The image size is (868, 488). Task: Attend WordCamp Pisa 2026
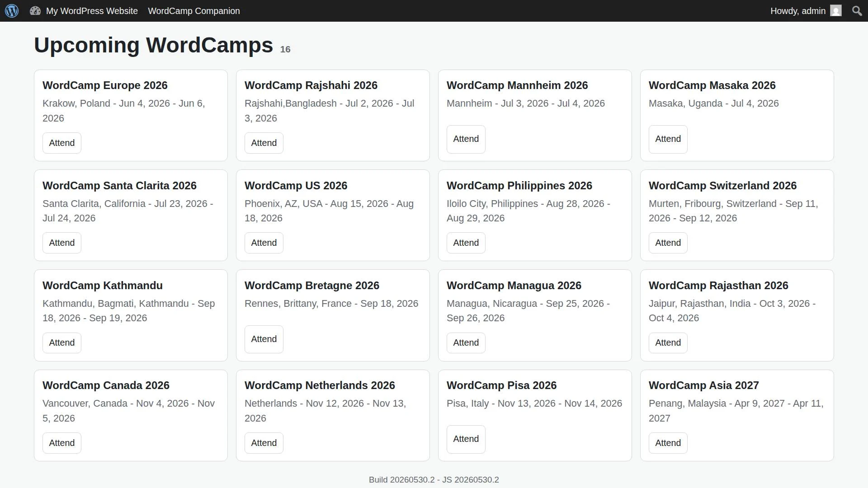[x=466, y=439]
